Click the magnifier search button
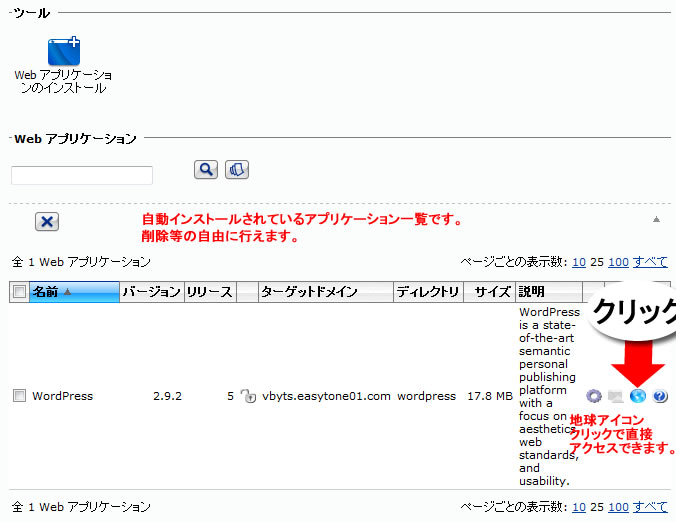Screen dimensions: 676x522 click(205, 170)
